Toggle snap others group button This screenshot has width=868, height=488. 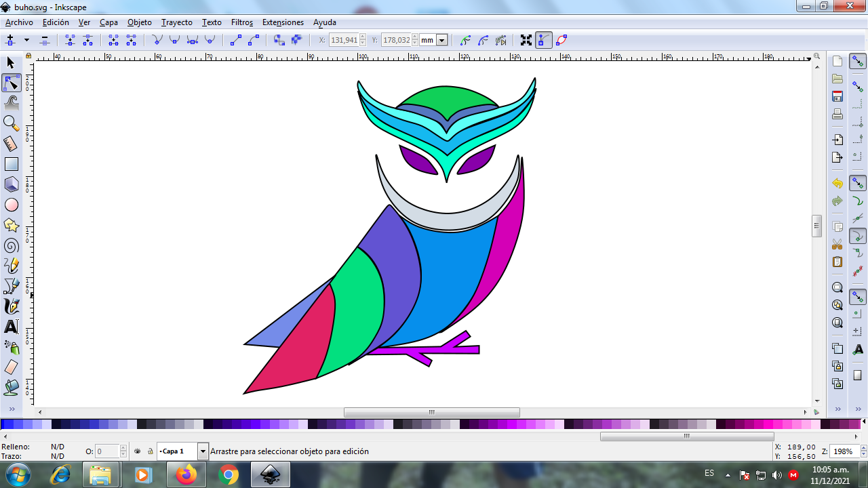pyautogui.click(x=858, y=297)
